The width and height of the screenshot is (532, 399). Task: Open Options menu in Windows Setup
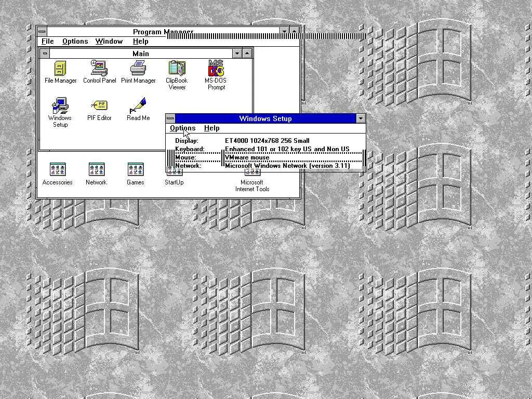pos(182,128)
